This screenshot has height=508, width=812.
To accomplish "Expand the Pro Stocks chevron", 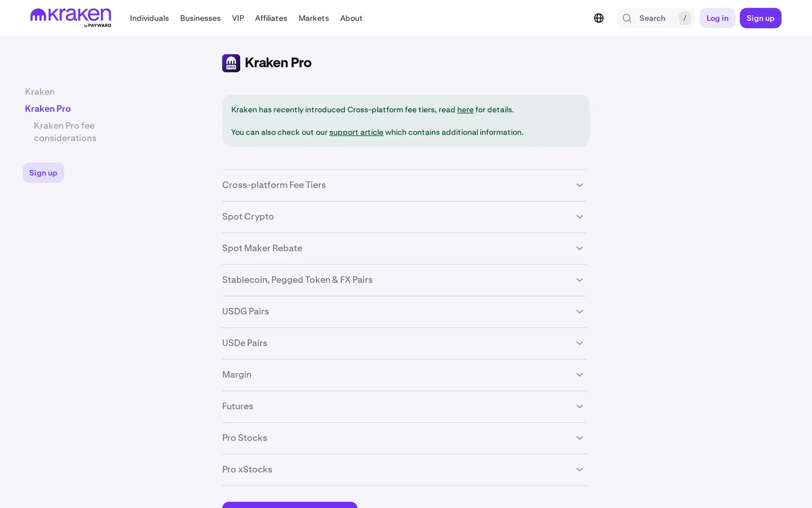I will click(579, 438).
